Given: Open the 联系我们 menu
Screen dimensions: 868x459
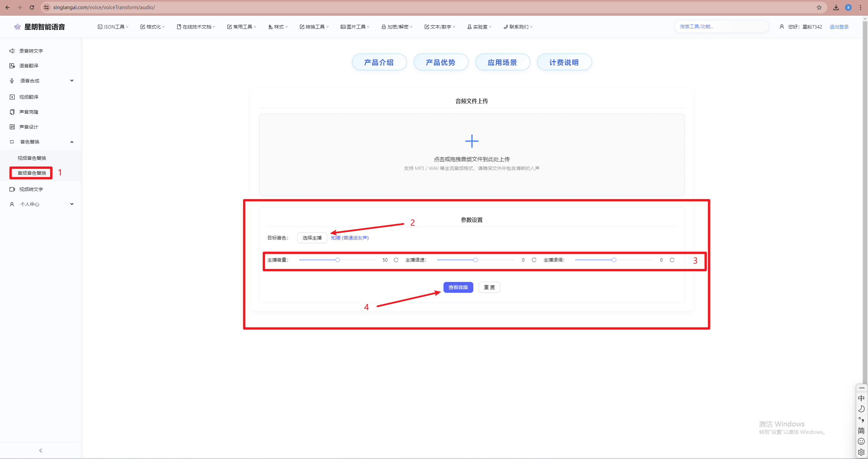Looking at the screenshot, I should pyautogui.click(x=518, y=27).
